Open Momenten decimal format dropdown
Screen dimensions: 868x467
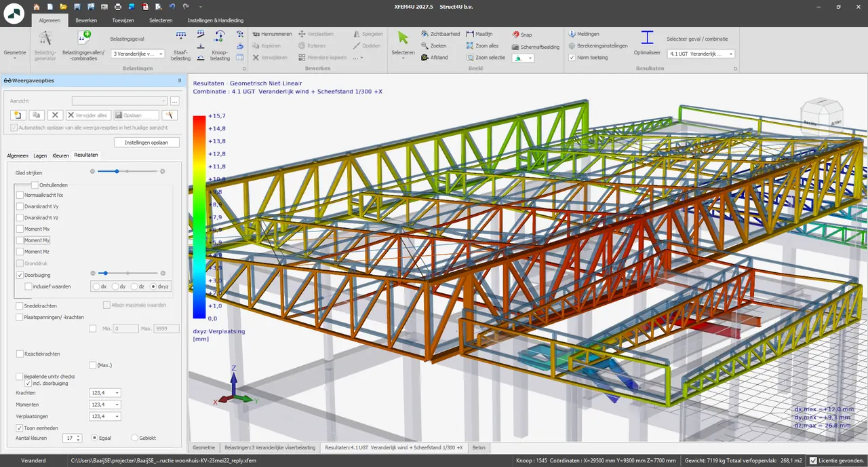click(105, 405)
